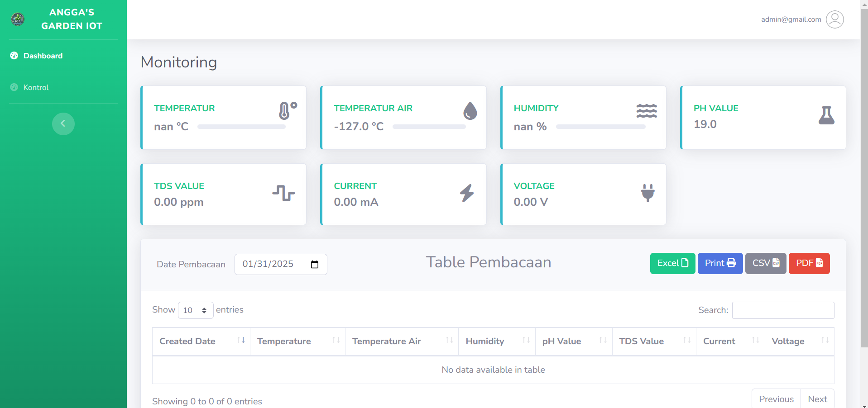Click the lightning bolt icon on Current card
Screen dimensions: 868x408
pyautogui.click(x=467, y=193)
